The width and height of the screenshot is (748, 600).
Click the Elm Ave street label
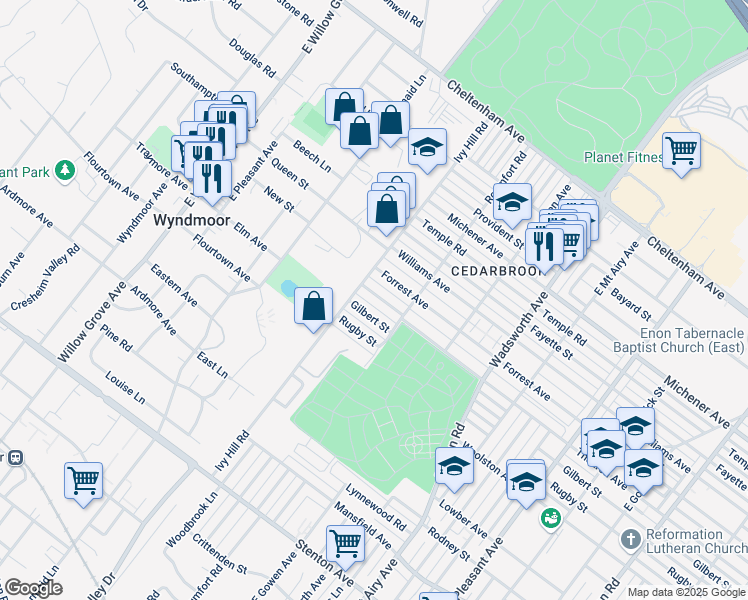(250, 237)
